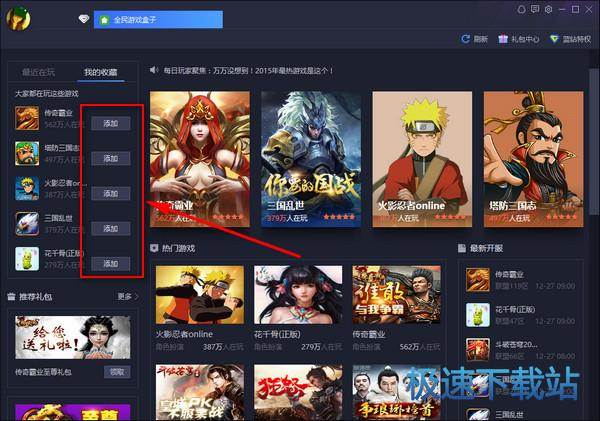Viewport: 600px width, 421px height.
Task: Open the 斗破苍穹20... icon in 最新开服 list
Action: (x=478, y=349)
